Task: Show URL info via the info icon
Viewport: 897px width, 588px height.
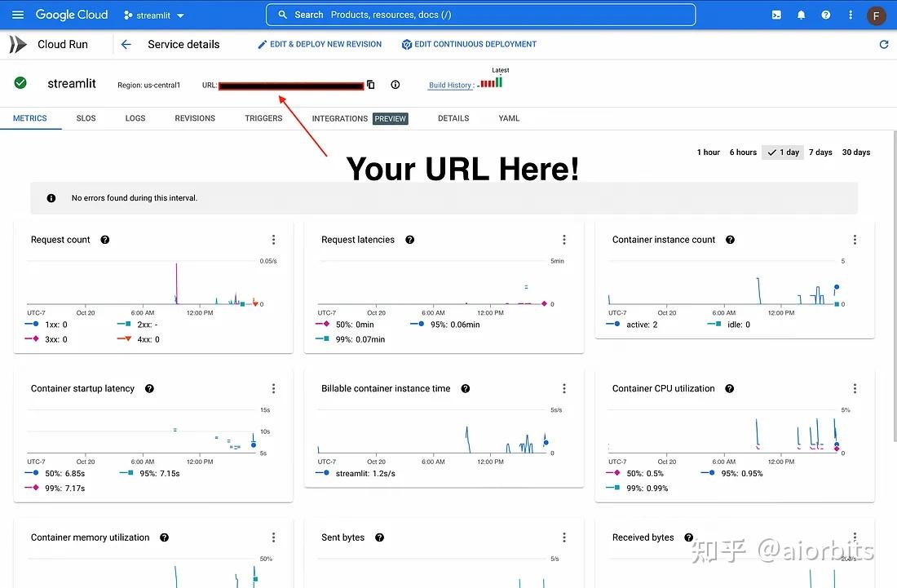Action: click(395, 85)
